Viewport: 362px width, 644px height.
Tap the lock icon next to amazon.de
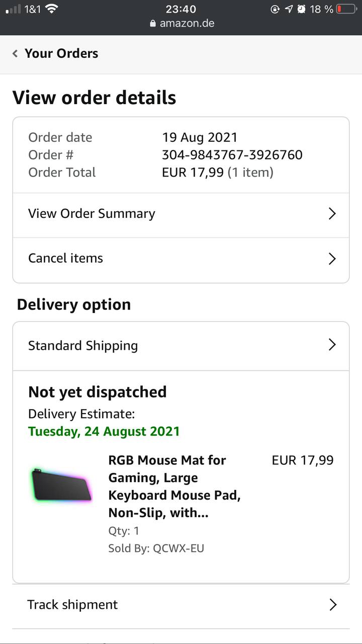point(153,24)
